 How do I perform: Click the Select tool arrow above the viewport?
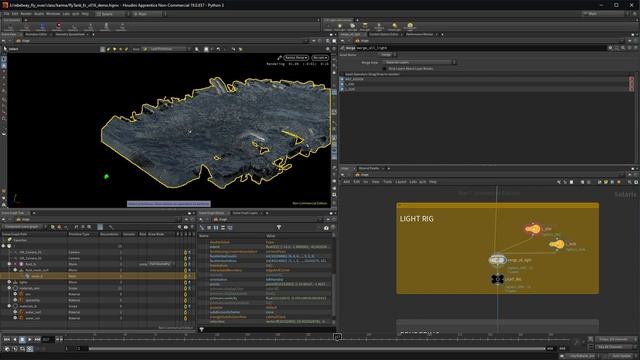(x=5, y=49)
